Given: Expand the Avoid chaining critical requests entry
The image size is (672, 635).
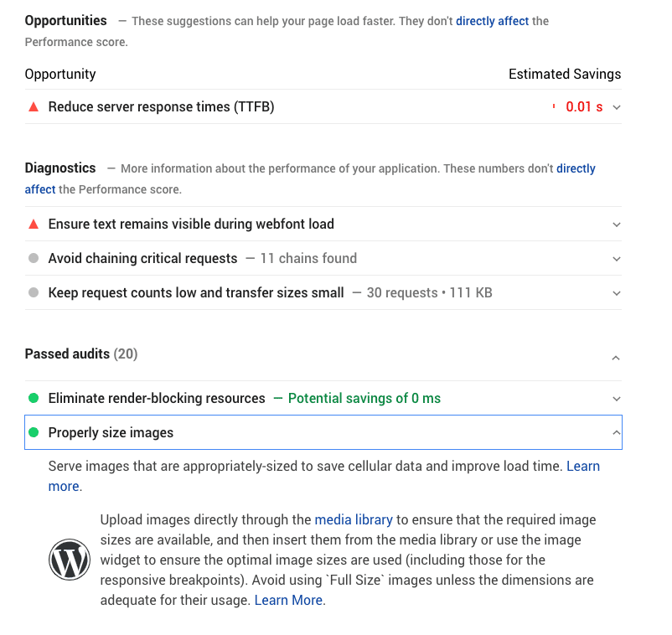Looking at the screenshot, I should pos(617,259).
